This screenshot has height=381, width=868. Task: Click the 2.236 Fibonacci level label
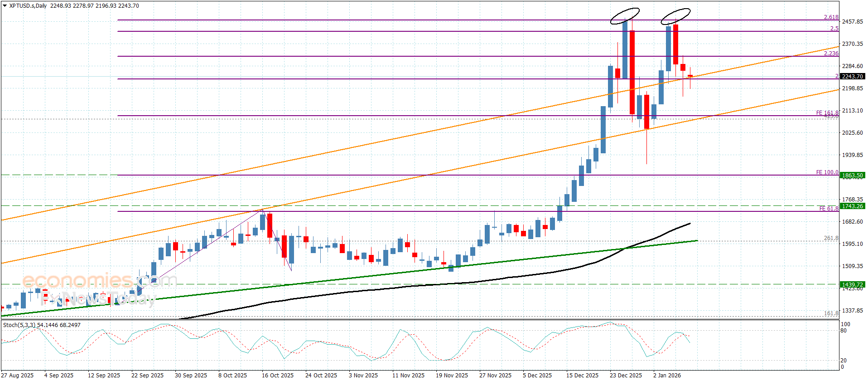click(x=831, y=54)
